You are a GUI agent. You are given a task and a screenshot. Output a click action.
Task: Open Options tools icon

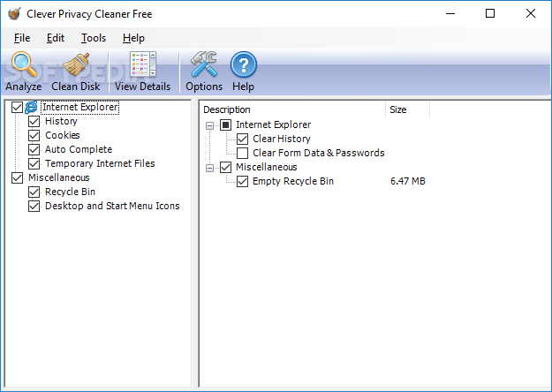click(204, 64)
